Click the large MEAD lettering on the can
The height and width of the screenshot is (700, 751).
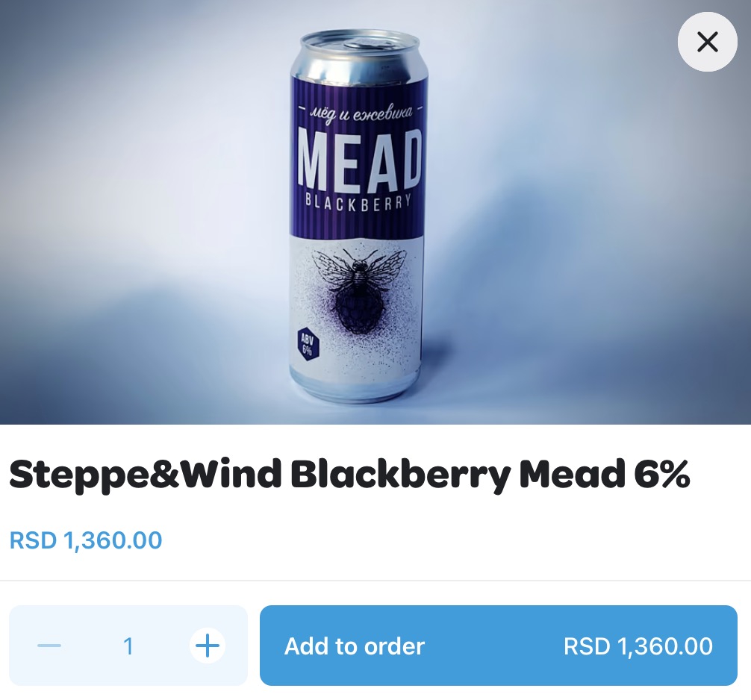point(360,159)
